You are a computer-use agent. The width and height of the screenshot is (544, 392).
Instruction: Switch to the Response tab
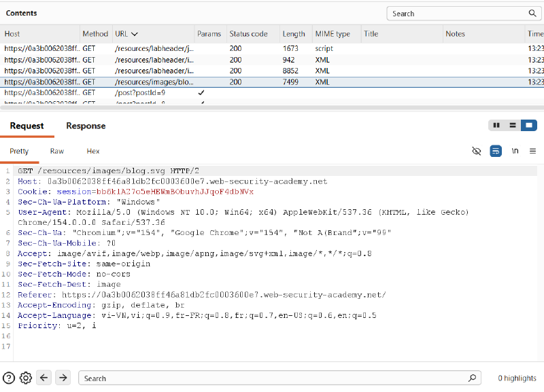(86, 126)
